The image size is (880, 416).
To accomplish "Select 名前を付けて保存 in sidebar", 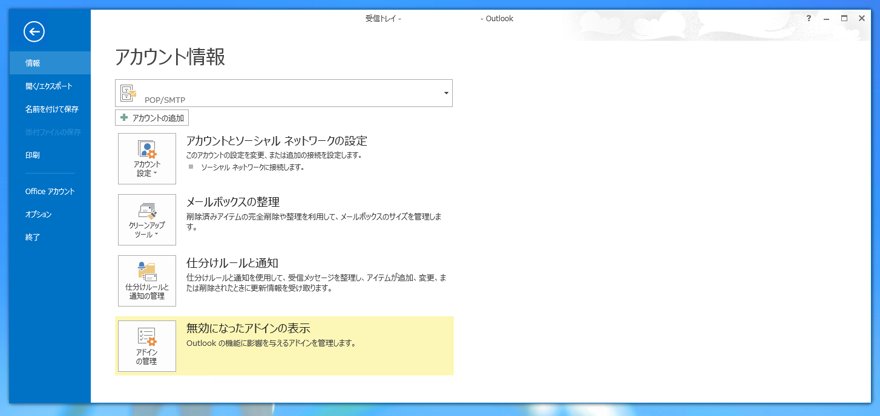I will click(x=50, y=109).
